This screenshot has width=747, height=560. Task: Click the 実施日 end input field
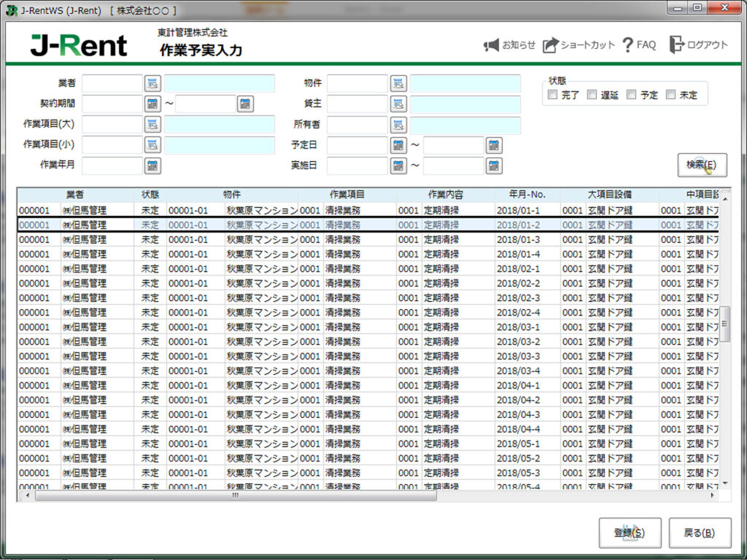tap(454, 166)
